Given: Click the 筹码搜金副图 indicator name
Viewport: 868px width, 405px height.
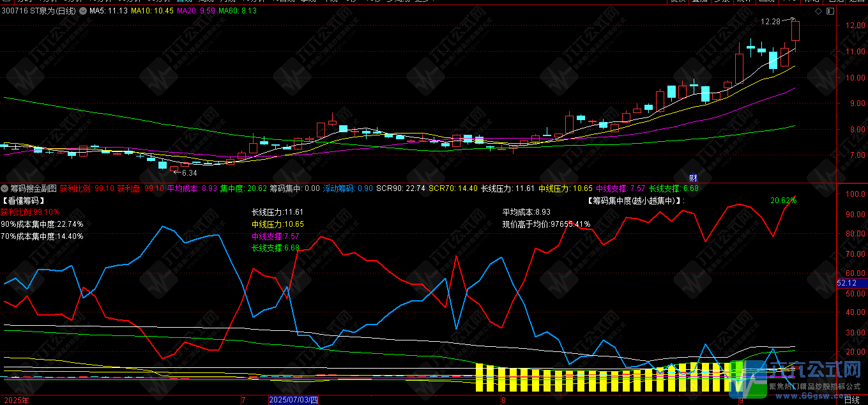Looking at the screenshot, I should pyautogui.click(x=34, y=188).
